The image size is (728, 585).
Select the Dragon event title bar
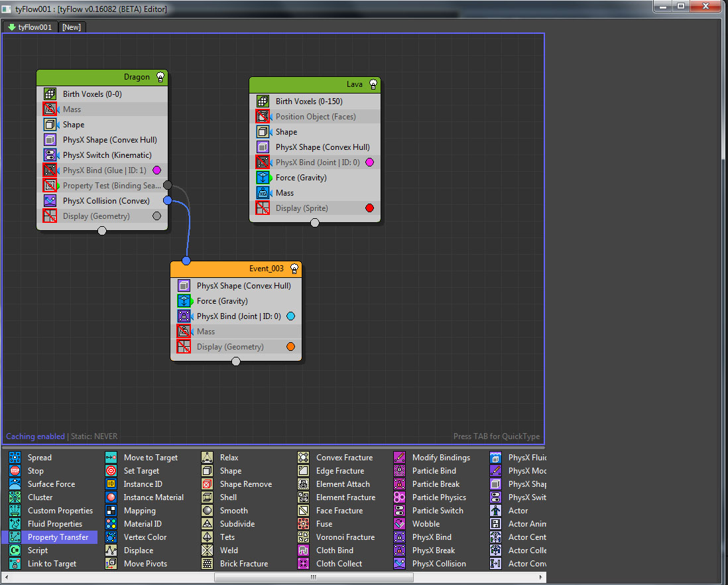(x=102, y=77)
